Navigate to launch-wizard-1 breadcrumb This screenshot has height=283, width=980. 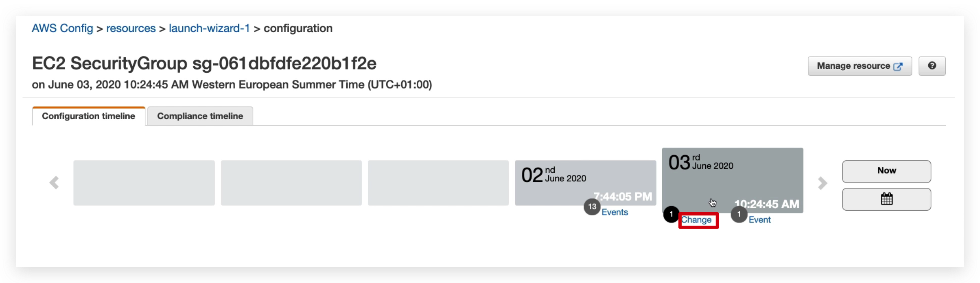point(209,28)
